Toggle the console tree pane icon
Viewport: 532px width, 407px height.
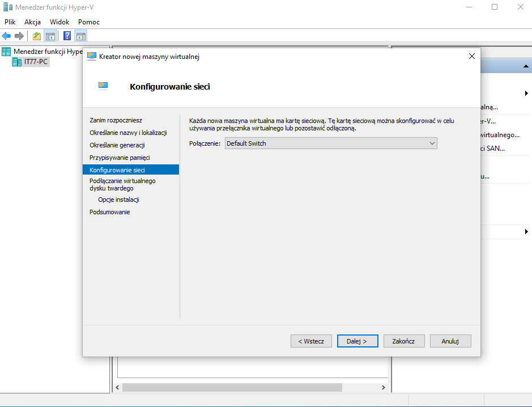50,36
